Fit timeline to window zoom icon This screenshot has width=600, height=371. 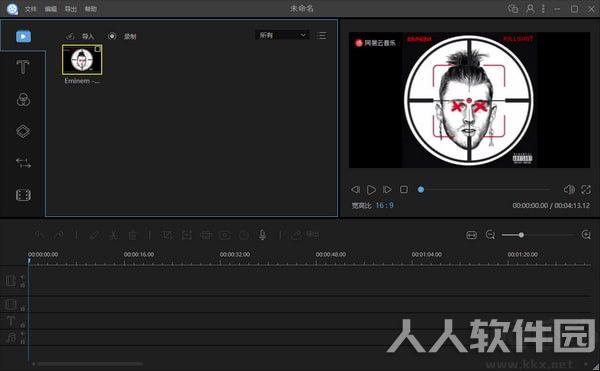pos(471,235)
